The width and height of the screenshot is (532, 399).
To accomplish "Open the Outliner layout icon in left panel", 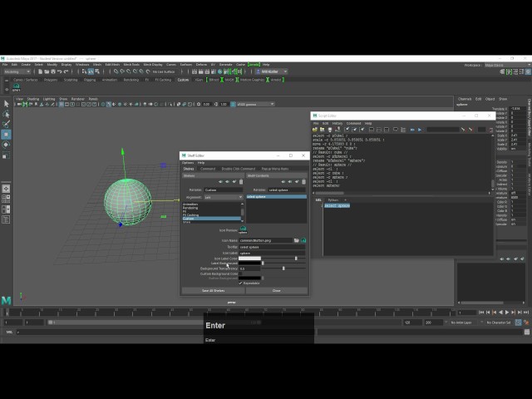I will click(6, 219).
